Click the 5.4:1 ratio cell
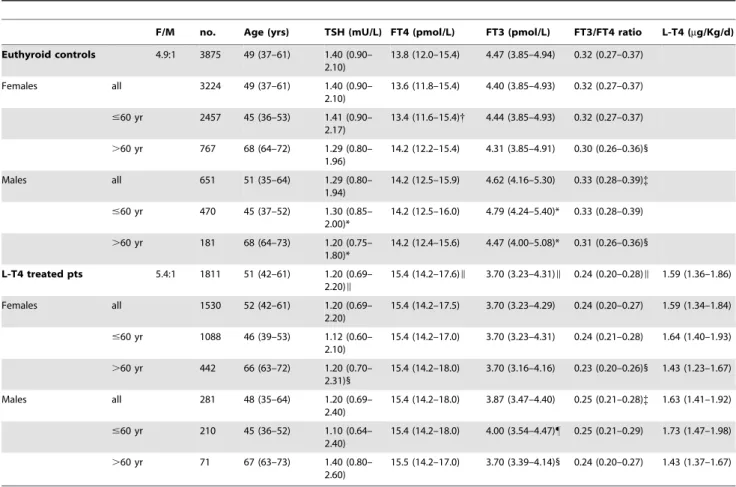 click(166, 274)
